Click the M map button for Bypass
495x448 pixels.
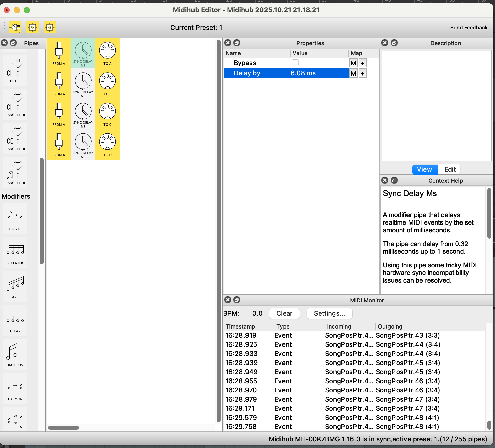[x=353, y=63]
